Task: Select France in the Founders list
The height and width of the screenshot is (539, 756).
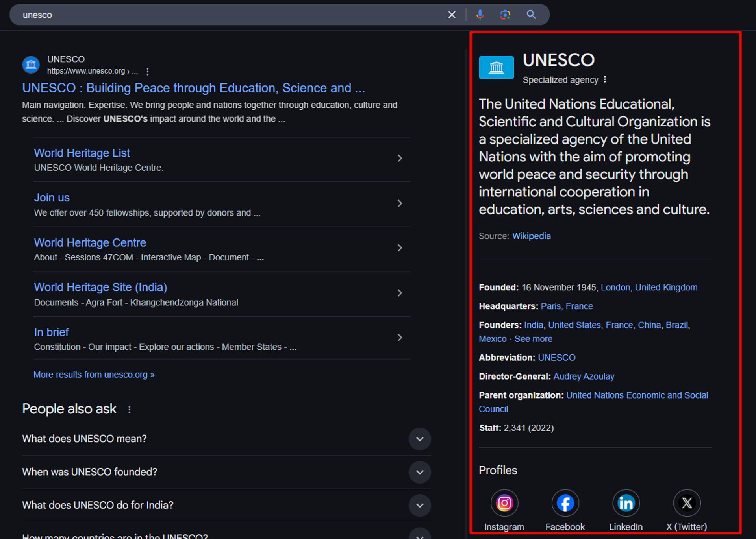Action: pyautogui.click(x=619, y=325)
